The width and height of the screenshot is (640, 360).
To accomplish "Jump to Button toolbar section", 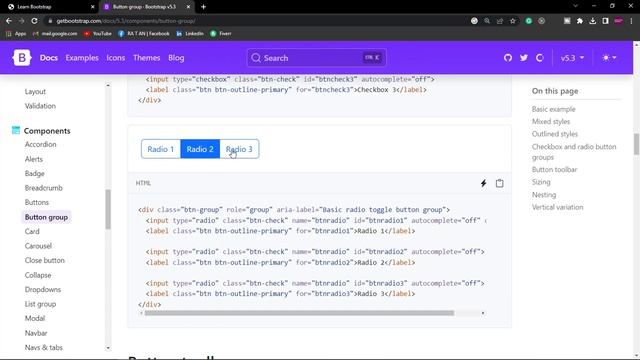I will click(554, 169).
